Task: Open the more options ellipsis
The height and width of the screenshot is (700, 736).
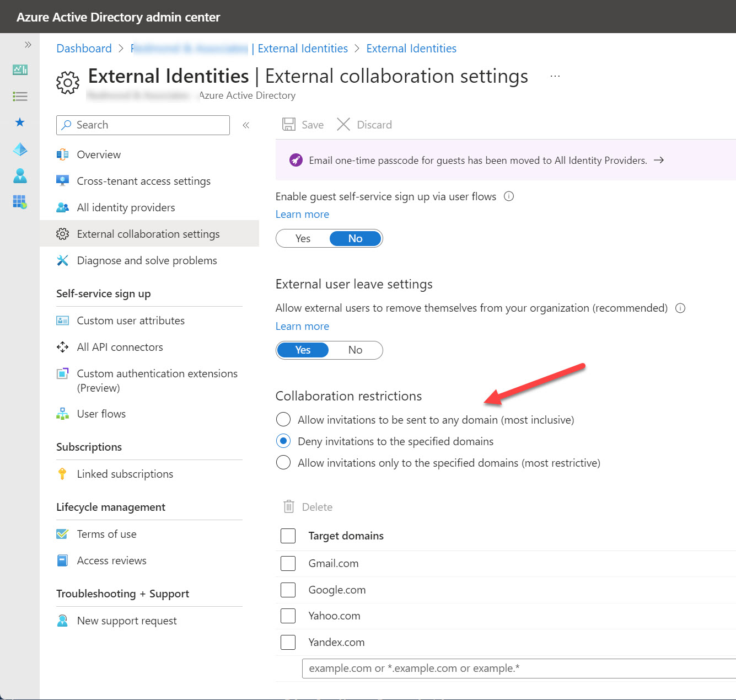Action: [x=555, y=76]
